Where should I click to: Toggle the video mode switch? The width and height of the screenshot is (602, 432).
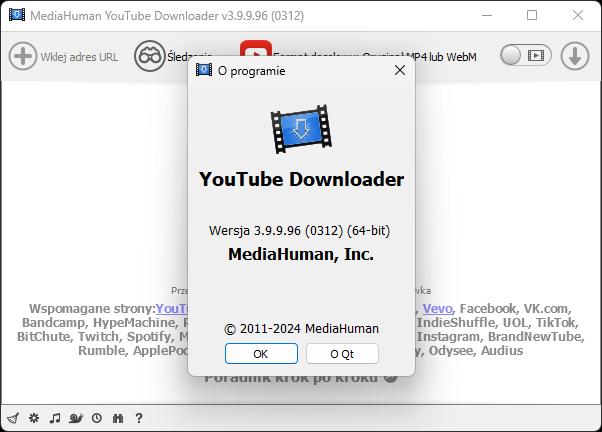(526, 56)
